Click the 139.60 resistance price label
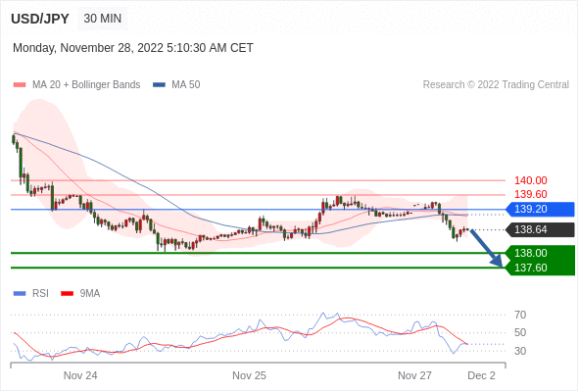Viewport: 578px width, 392px height. click(x=530, y=194)
